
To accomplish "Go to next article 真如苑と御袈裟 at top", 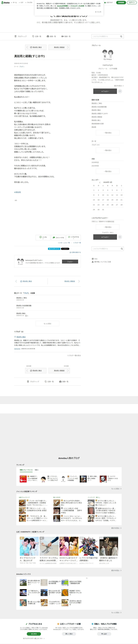I will [x=59, y=47].
